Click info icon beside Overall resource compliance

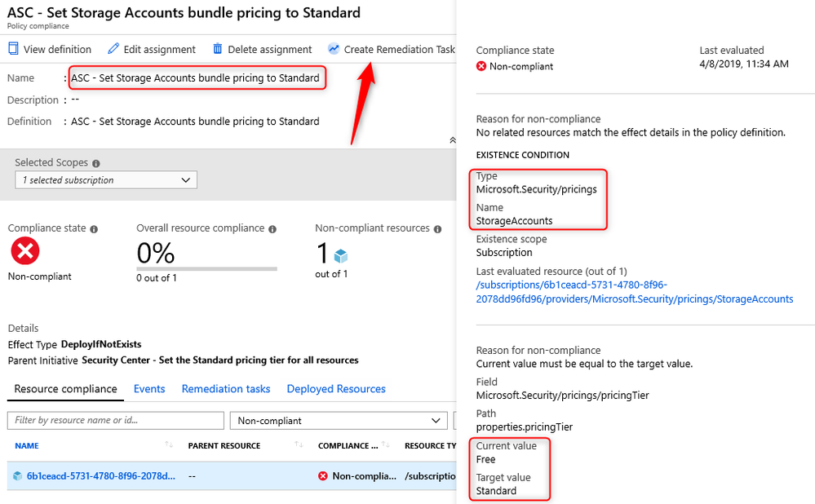coord(272,229)
